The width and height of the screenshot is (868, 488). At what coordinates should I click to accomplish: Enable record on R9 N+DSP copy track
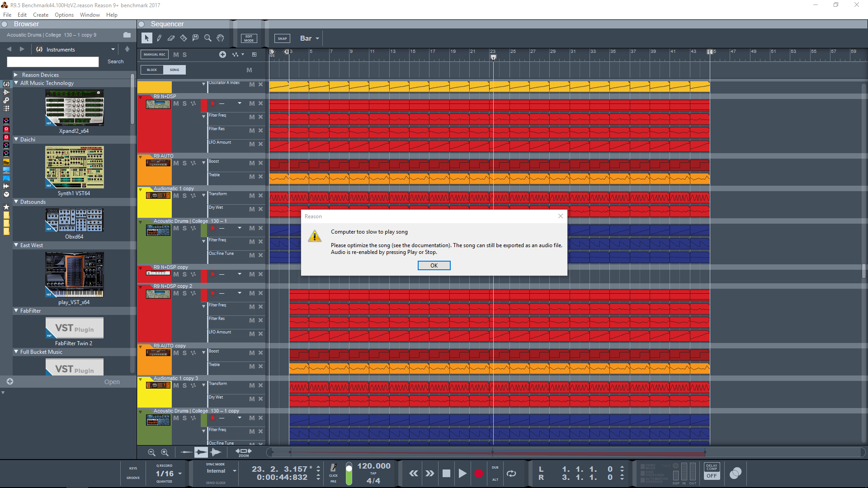click(x=212, y=274)
